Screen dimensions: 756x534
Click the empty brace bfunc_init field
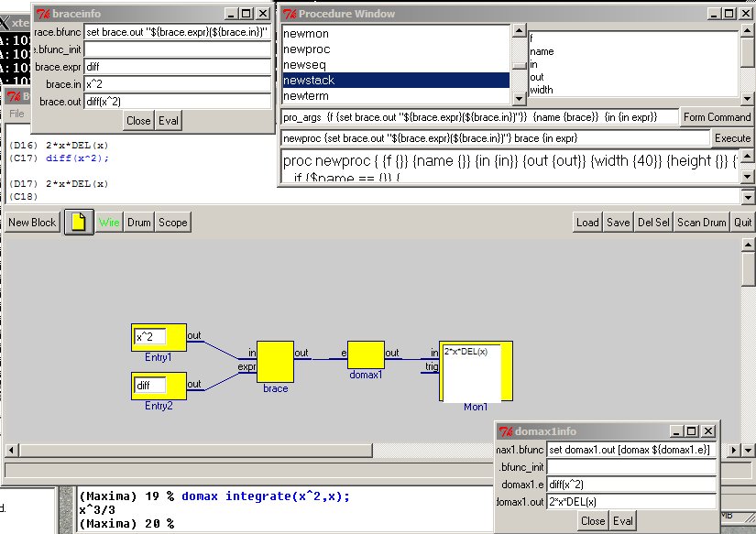tap(178, 49)
